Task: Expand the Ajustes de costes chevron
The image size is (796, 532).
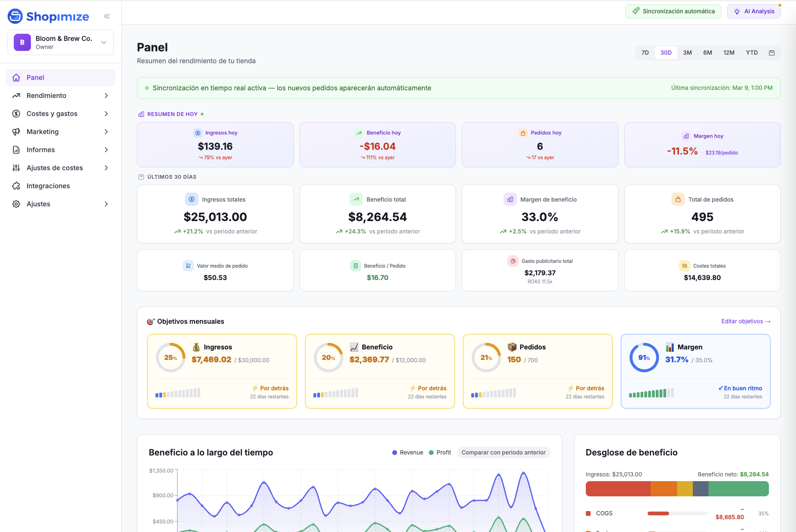Action: click(x=106, y=168)
